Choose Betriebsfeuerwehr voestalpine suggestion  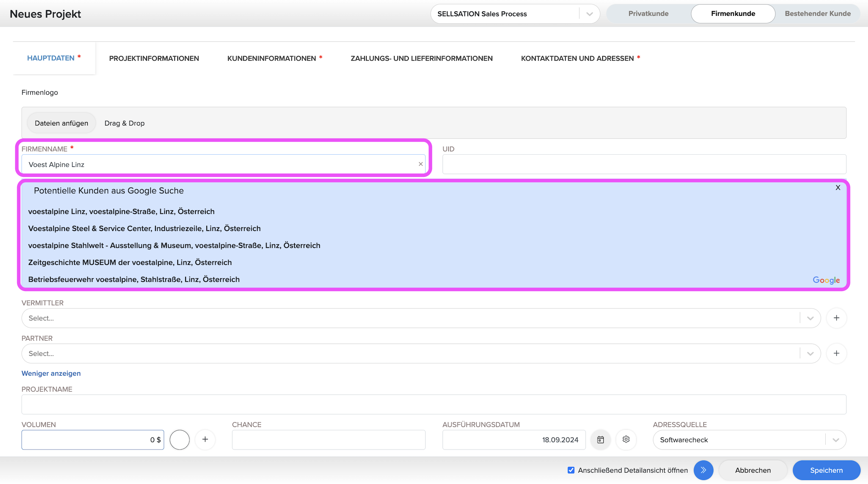pyautogui.click(x=134, y=279)
